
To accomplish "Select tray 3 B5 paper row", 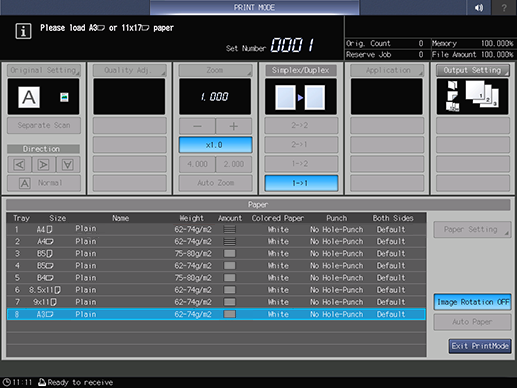I will click(216, 254).
